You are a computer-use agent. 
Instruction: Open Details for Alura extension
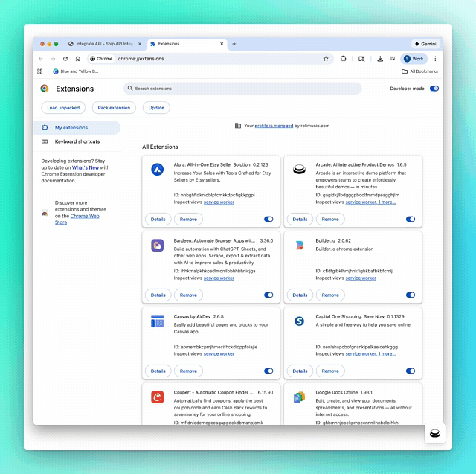point(158,219)
